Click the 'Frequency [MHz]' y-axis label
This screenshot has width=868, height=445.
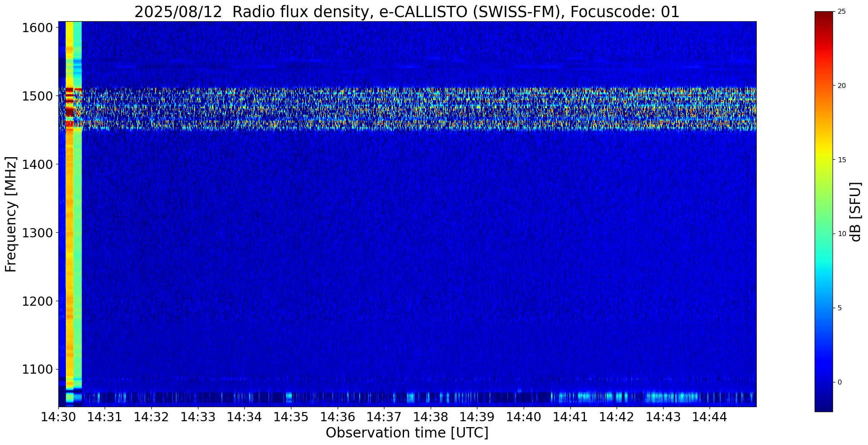11,214
